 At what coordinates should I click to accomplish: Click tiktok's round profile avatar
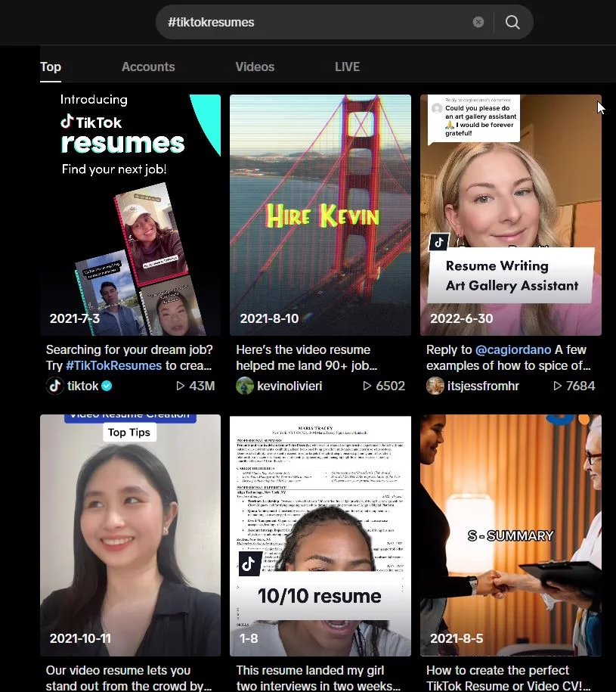click(x=54, y=386)
